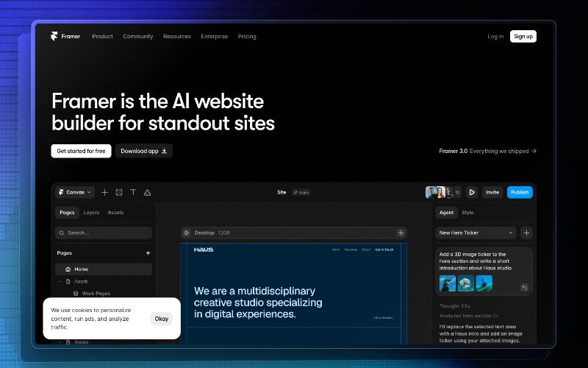Switch to the Pages tab
588x368 pixels.
(x=67, y=213)
